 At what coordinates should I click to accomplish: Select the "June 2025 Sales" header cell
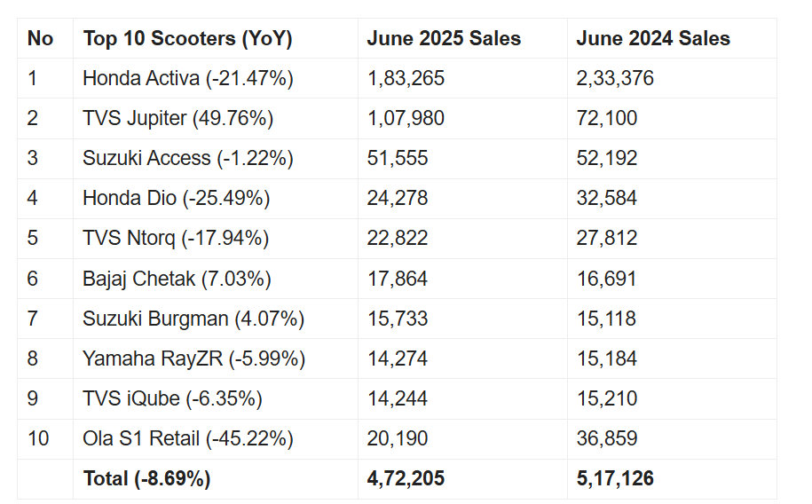(x=444, y=39)
